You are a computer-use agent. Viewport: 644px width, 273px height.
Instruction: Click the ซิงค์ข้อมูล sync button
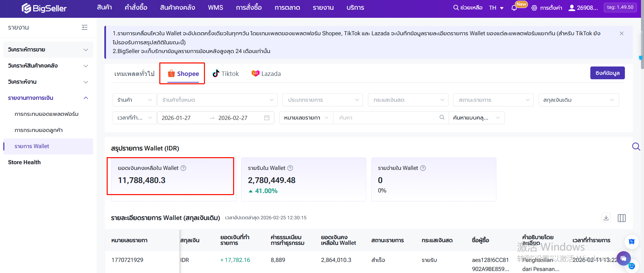click(607, 73)
